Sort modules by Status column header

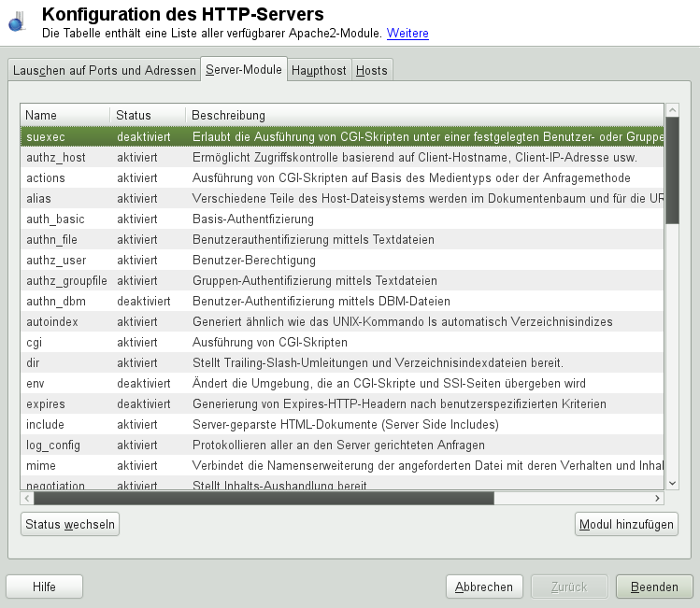148,115
